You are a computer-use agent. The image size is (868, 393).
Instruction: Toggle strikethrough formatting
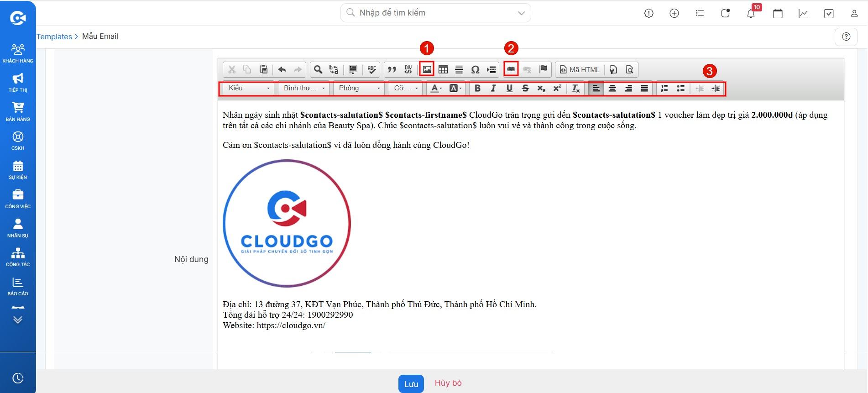pos(525,88)
